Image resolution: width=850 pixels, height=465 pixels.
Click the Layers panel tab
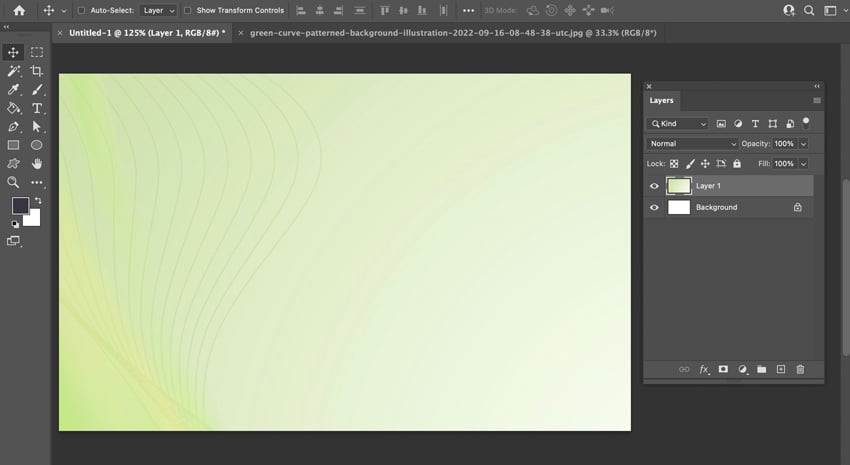pos(662,101)
